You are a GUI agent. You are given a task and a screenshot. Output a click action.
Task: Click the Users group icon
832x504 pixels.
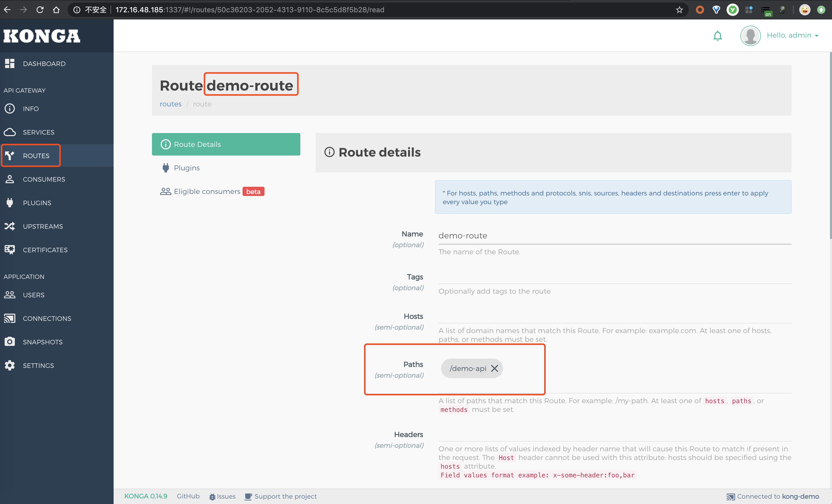pos(10,295)
